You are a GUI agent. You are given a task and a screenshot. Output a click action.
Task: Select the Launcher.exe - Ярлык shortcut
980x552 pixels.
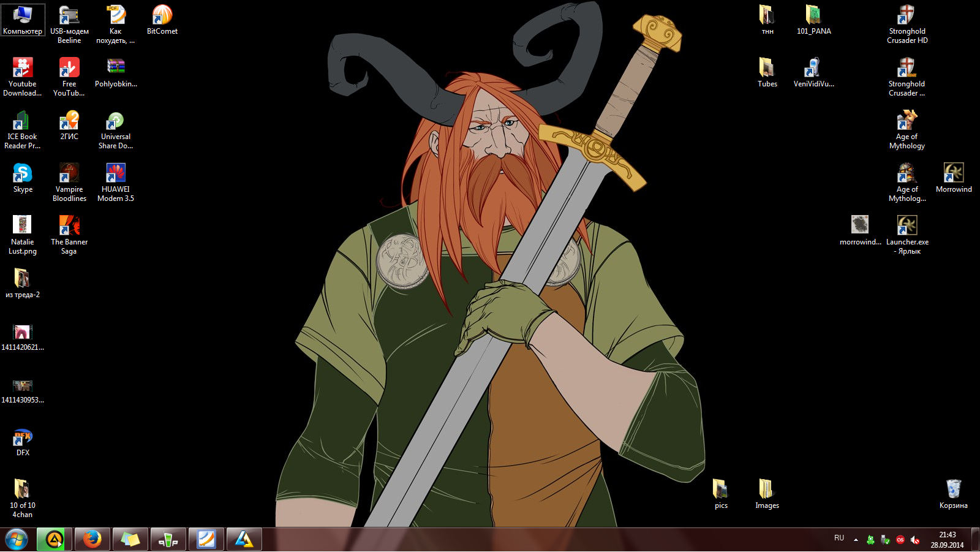point(907,235)
